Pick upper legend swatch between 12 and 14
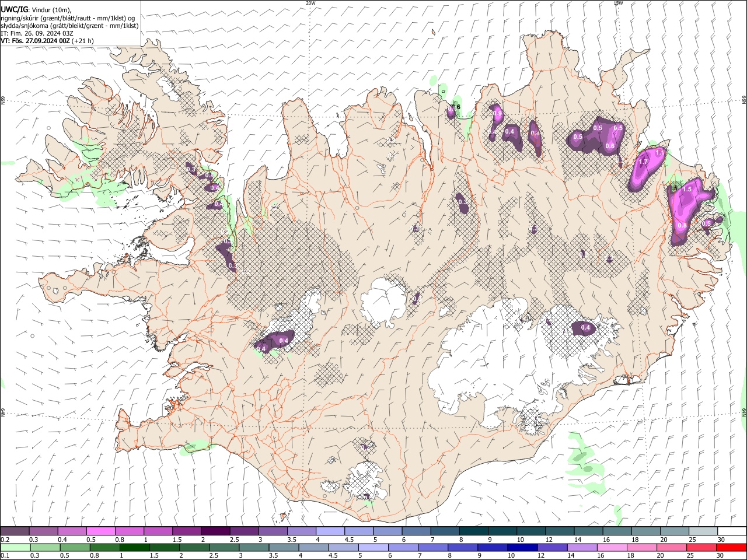Screen dimensions: 747x560 (560, 531)
